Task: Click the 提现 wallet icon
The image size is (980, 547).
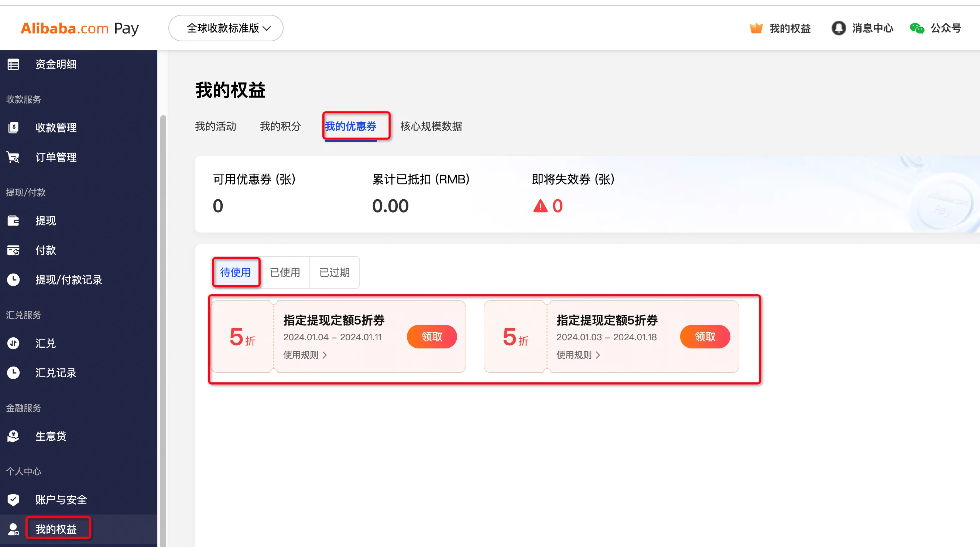Action: tap(13, 221)
